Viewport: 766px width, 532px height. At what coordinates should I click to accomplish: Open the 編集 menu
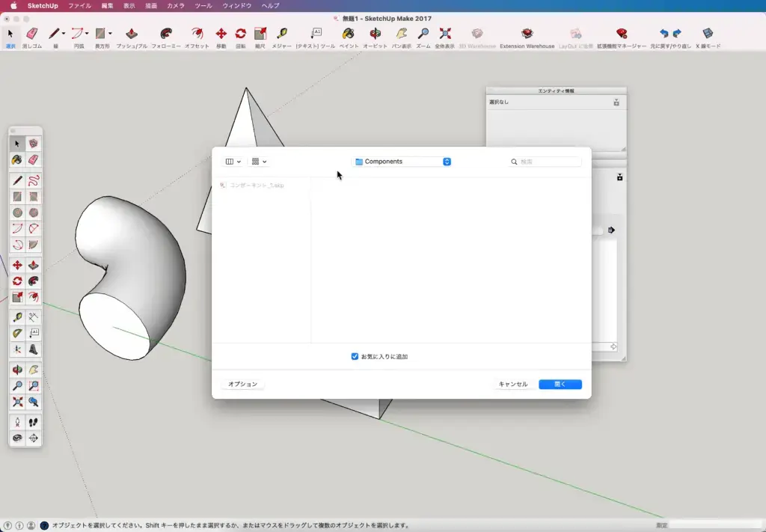(x=108, y=6)
